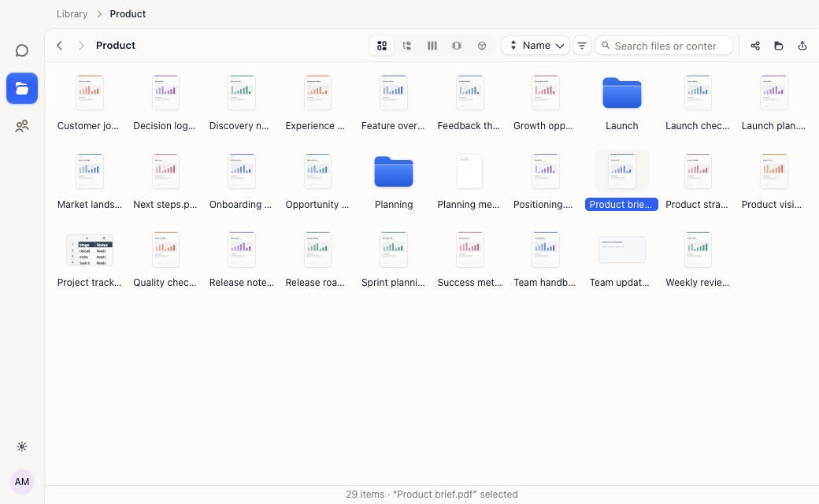Select the Feature over... file
The image size is (819, 504).
coord(393,103)
